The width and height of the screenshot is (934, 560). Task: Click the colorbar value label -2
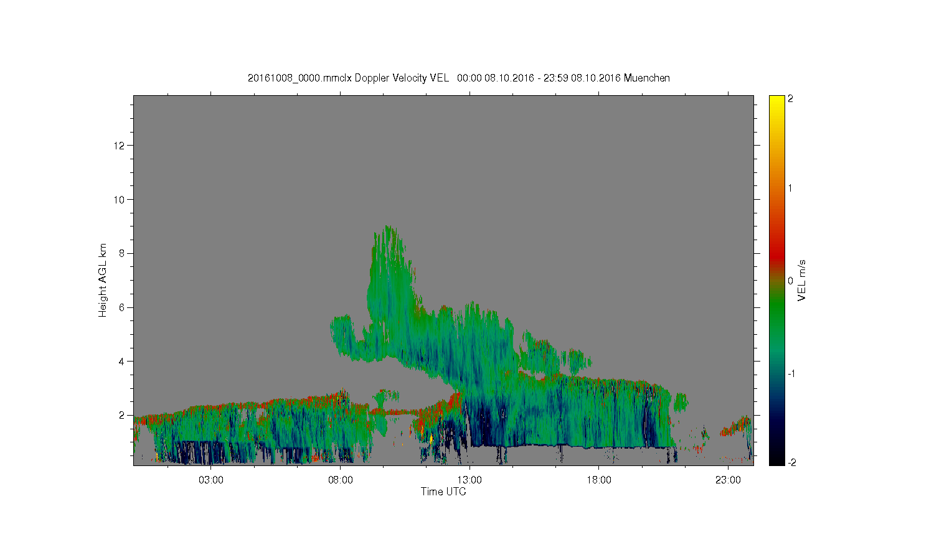[x=791, y=462]
